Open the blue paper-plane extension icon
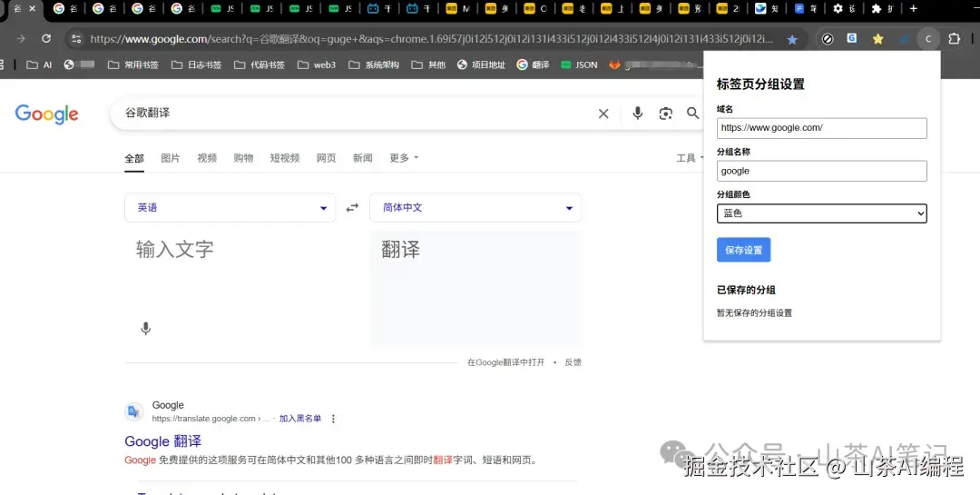Screen dimensions: 980x495 pyautogui.click(x=904, y=39)
